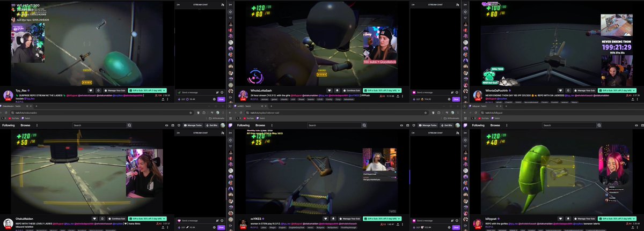Click Manage Turbo in OtakuMaiden window
Screen dimensions: 644x231
[x=193, y=125]
